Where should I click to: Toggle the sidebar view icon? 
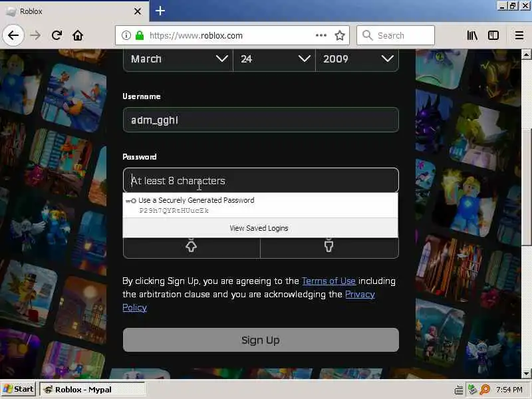coord(493,35)
